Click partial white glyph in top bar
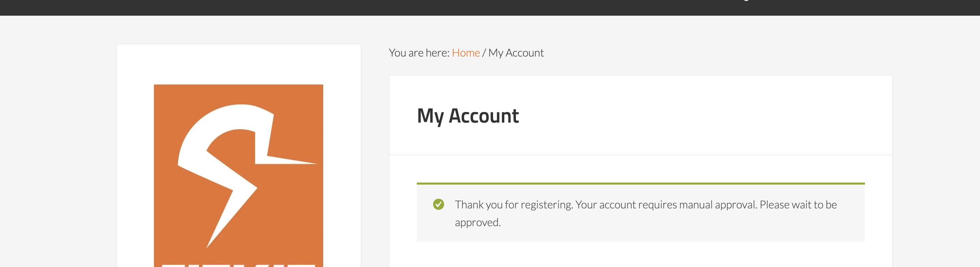Viewport: 980px width, 267px height. (746, 1)
